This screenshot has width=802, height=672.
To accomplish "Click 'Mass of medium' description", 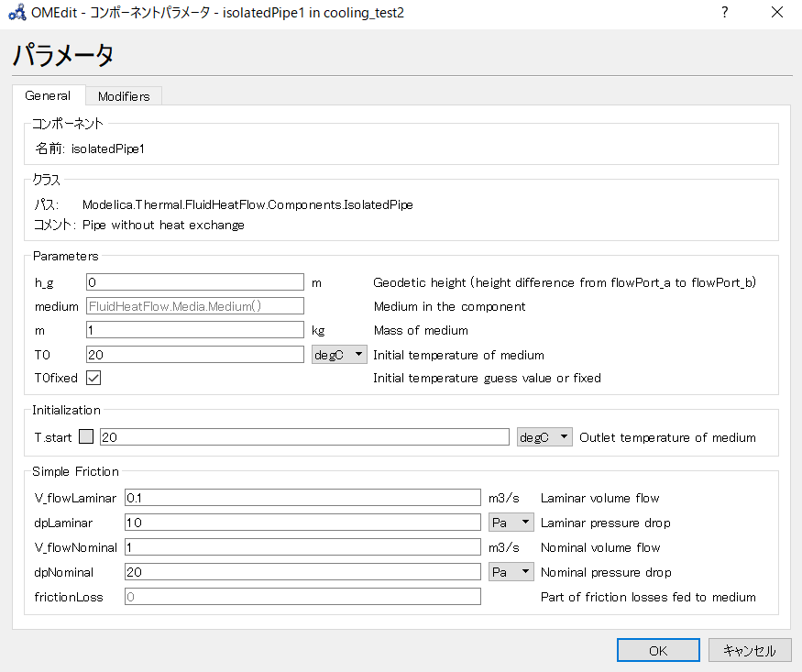I will click(x=421, y=330).
